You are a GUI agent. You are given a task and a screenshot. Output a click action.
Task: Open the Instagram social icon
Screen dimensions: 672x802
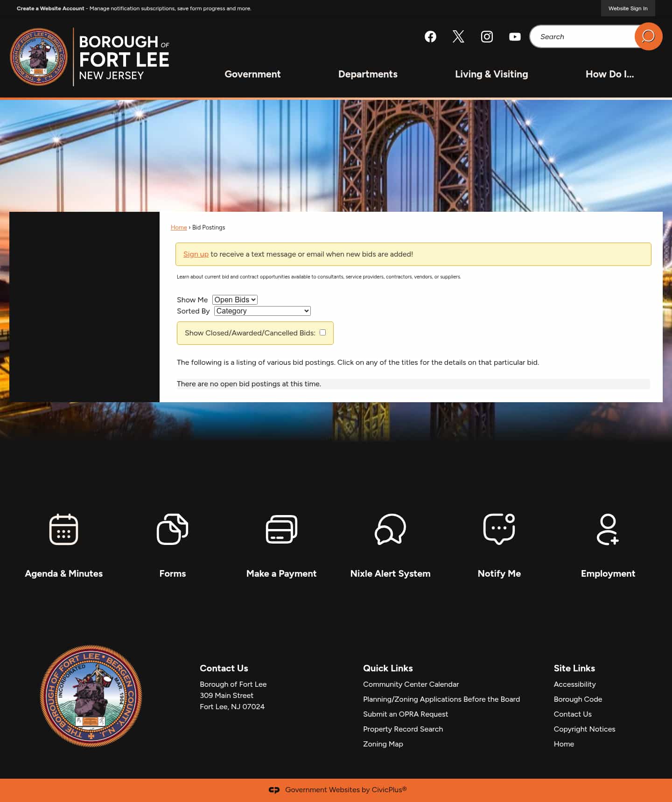click(x=487, y=36)
